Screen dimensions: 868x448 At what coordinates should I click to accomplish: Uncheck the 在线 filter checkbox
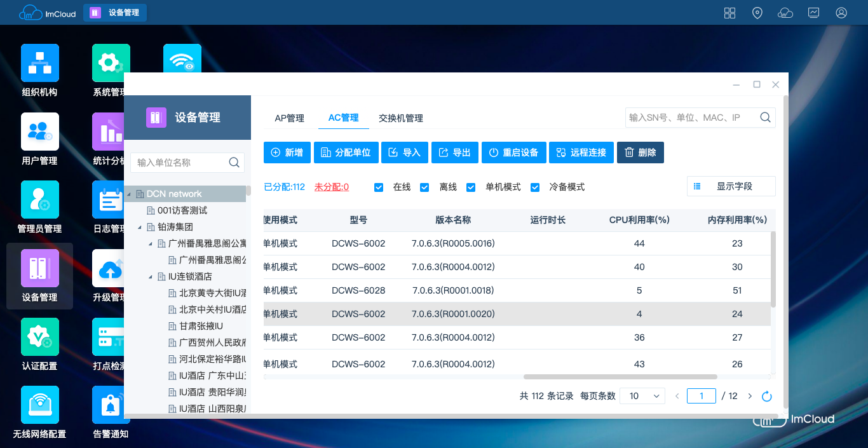point(379,187)
